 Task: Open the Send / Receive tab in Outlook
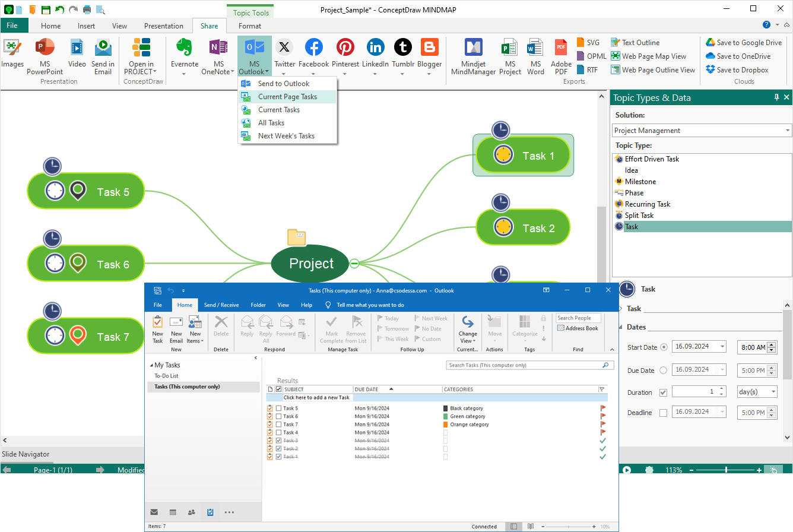tap(221, 305)
